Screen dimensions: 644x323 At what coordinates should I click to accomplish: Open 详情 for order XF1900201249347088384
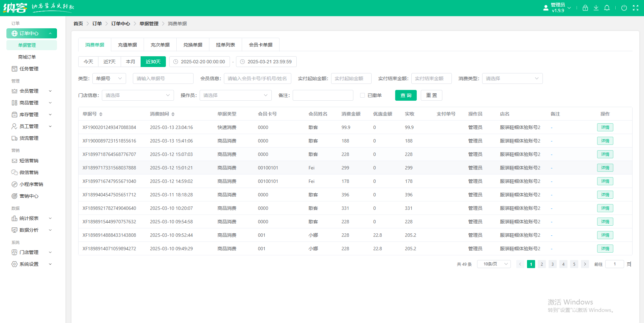tap(605, 127)
